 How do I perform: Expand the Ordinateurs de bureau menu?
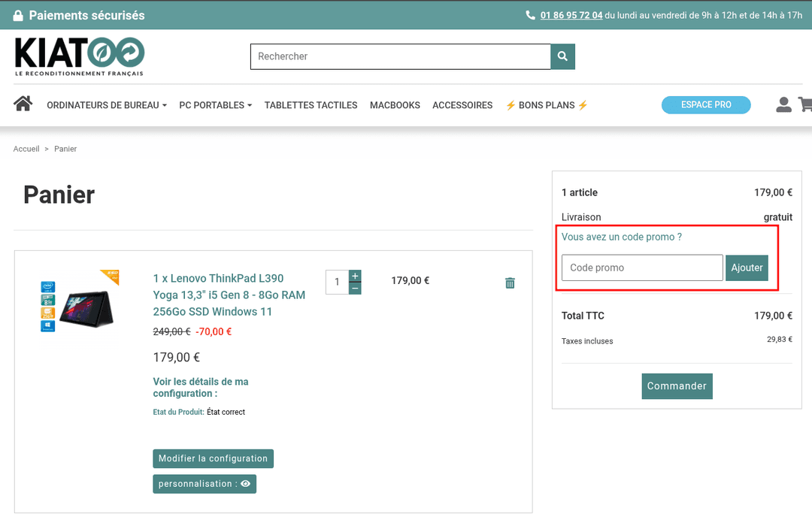click(x=107, y=105)
